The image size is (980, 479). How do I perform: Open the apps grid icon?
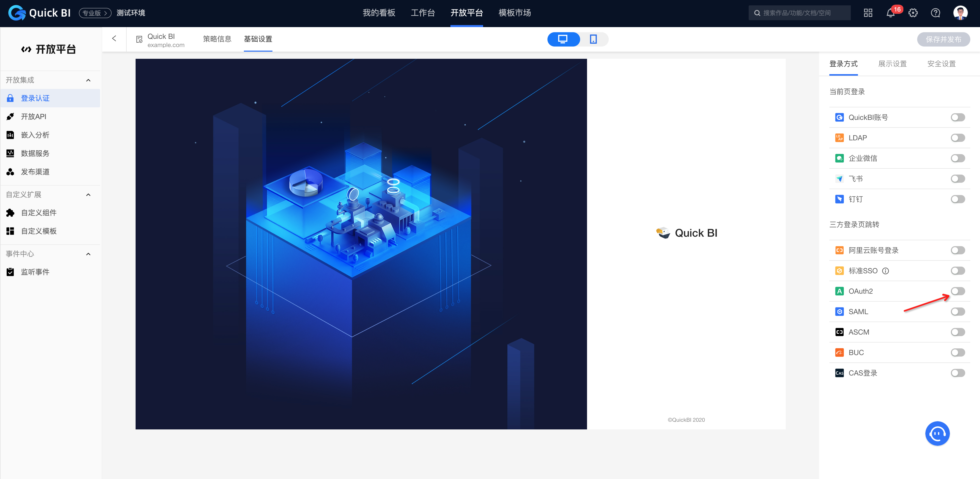pyautogui.click(x=868, y=13)
